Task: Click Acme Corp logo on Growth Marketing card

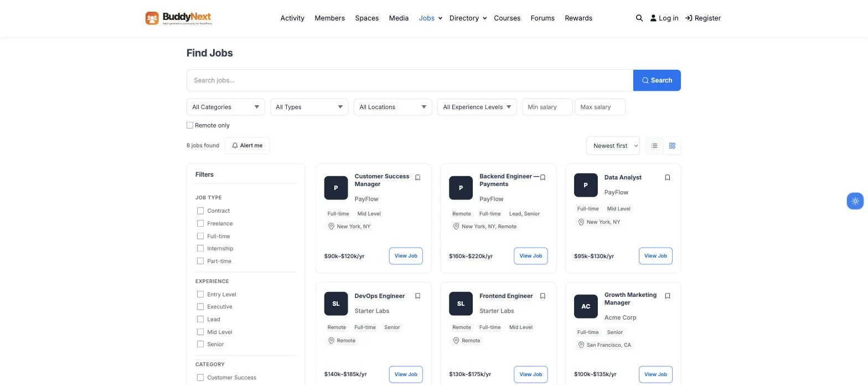Action: click(586, 306)
